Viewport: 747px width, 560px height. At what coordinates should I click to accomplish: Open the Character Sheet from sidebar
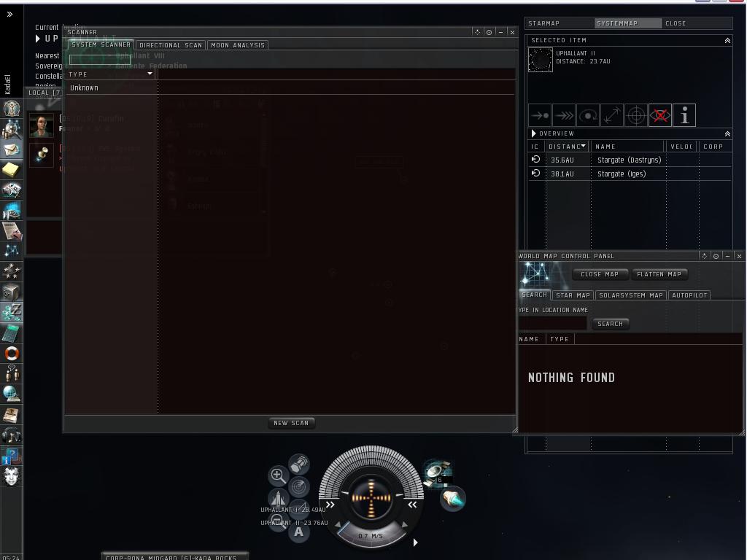pyautogui.click(x=12, y=108)
